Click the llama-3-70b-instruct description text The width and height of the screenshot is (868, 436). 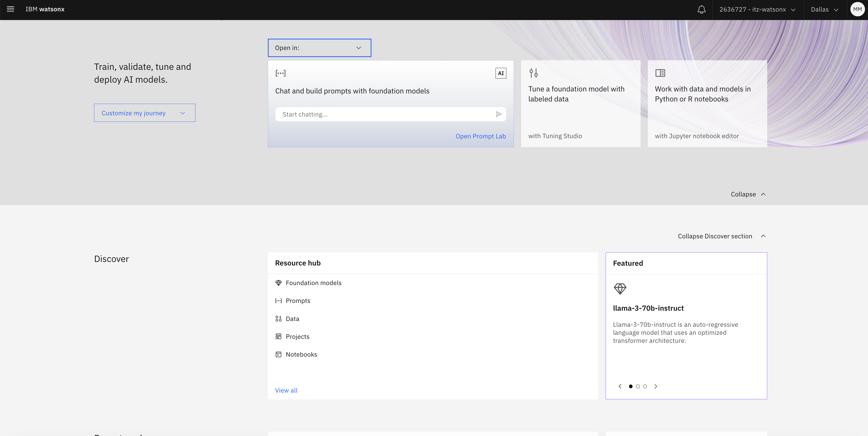(675, 332)
